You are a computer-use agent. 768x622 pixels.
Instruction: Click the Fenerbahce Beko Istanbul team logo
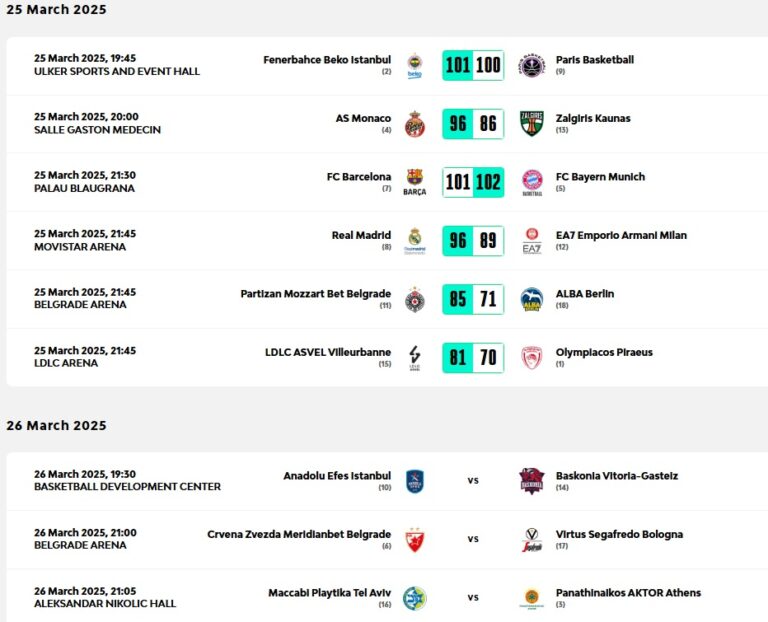point(414,66)
